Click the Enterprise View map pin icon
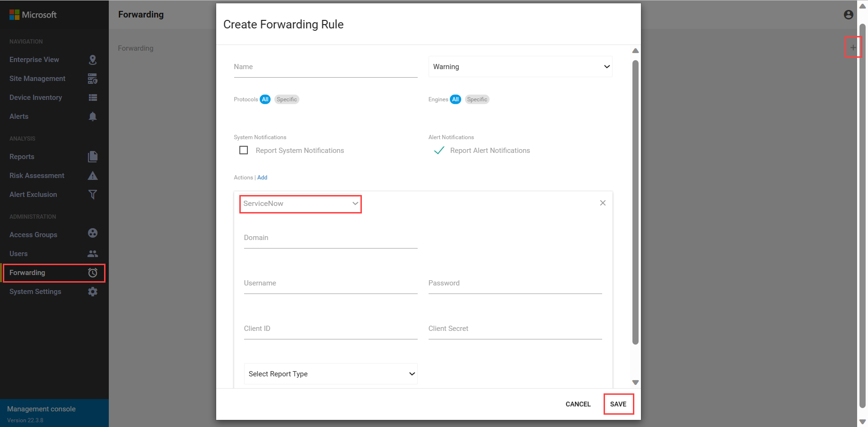 (x=93, y=60)
